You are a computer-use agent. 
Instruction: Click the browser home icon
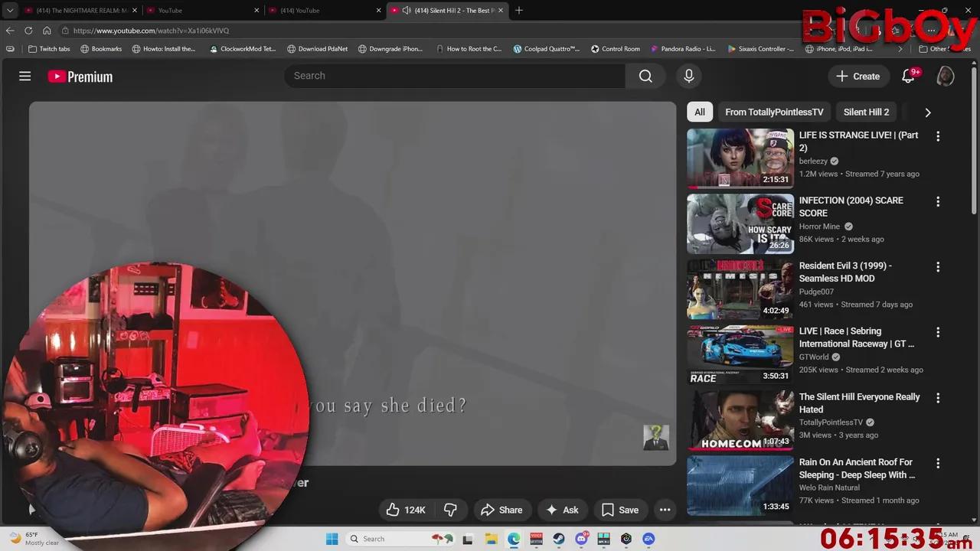point(47,31)
